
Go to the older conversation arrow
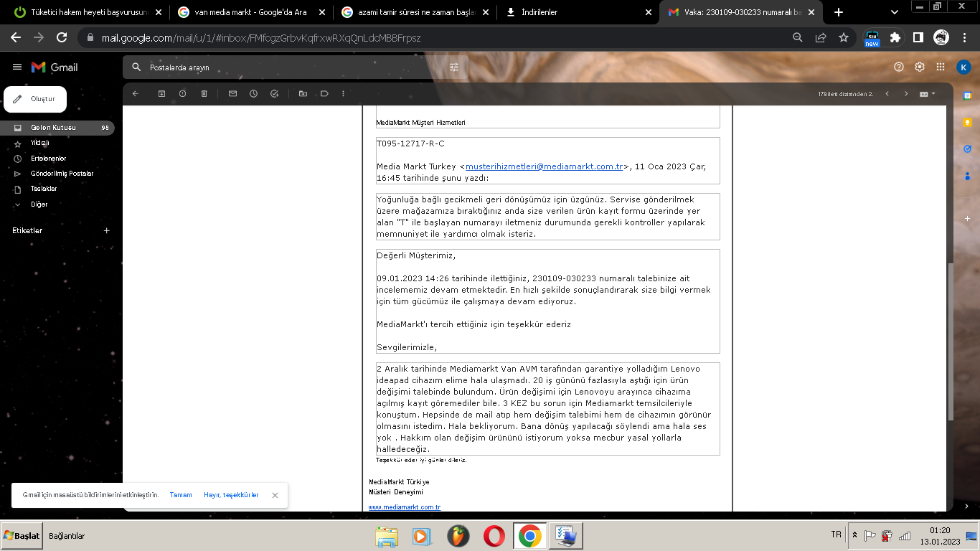906,94
